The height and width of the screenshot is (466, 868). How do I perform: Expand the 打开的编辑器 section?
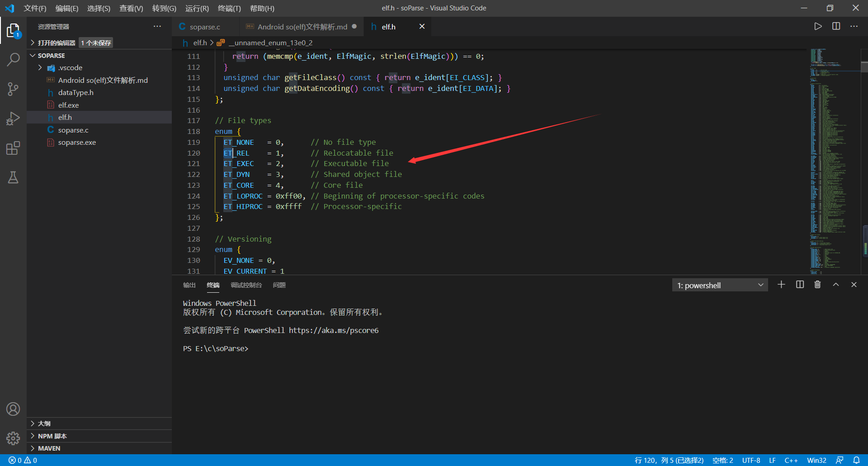click(99, 43)
